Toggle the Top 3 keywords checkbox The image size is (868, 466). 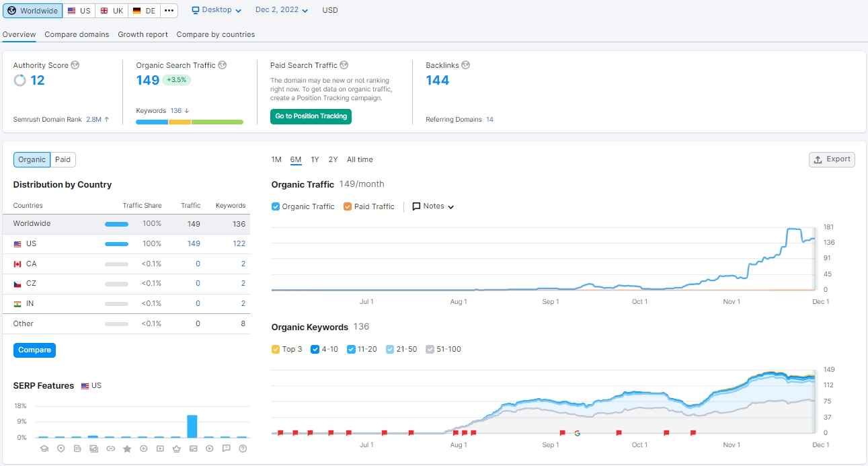(x=276, y=349)
